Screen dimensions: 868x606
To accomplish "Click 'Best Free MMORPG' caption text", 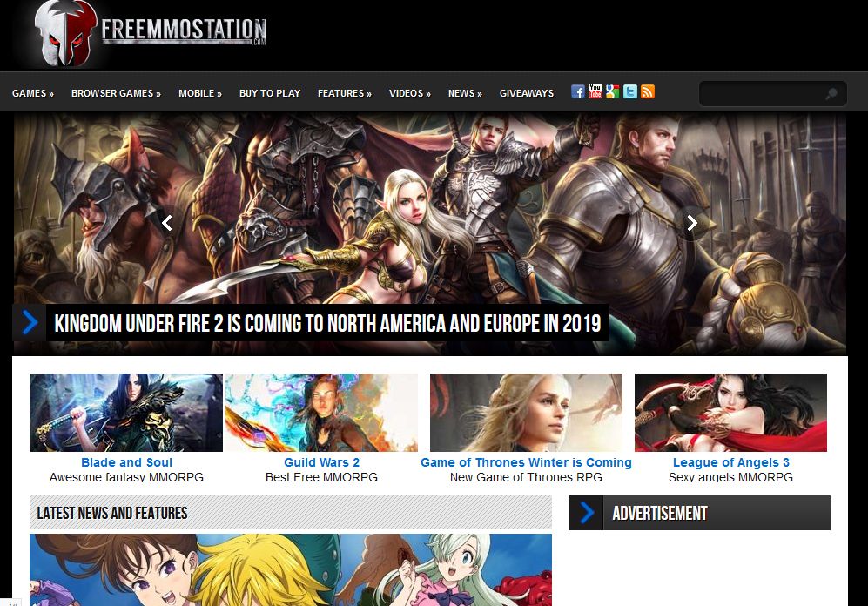I will pyautogui.click(x=321, y=477).
